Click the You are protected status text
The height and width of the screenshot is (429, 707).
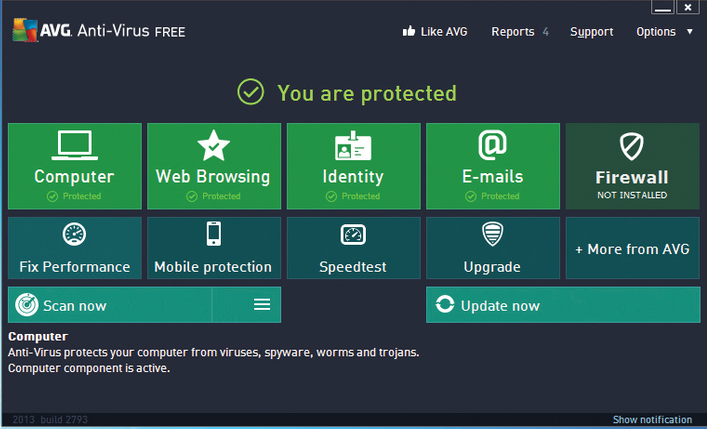pyautogui.click(x=367, y=93)
